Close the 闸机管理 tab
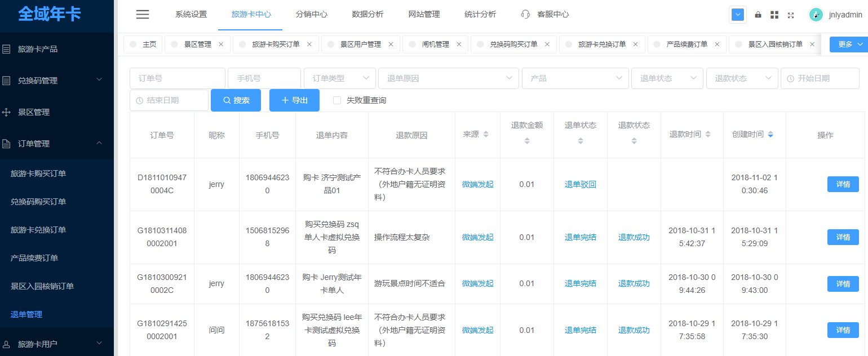Screen dimensions: 868x356 [459, 44]
